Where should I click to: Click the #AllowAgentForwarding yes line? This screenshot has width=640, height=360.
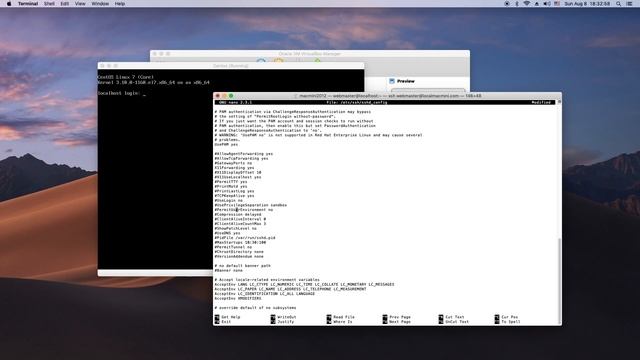(x=244, y=154)
